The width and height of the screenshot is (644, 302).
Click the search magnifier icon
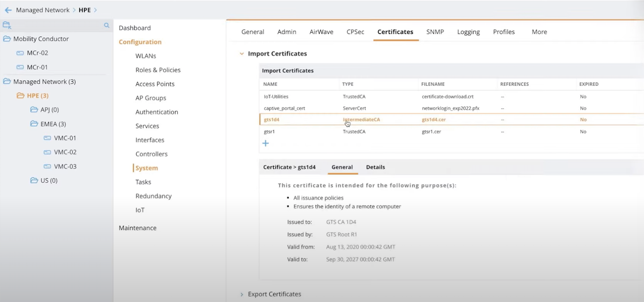106,25
